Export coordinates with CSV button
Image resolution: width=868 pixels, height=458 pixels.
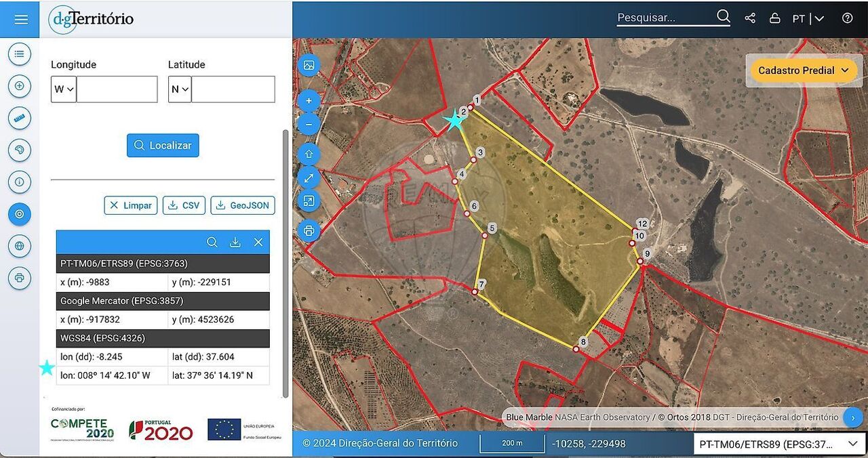[184, 205]
